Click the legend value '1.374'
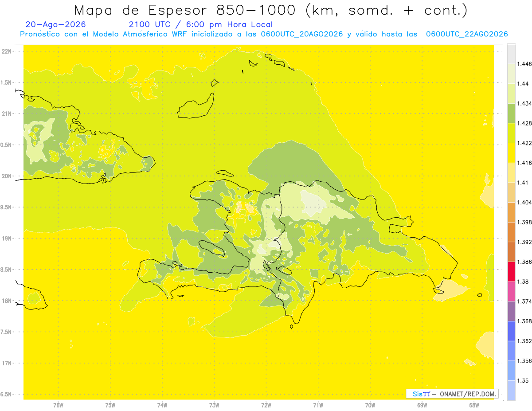 pos(524,301)
